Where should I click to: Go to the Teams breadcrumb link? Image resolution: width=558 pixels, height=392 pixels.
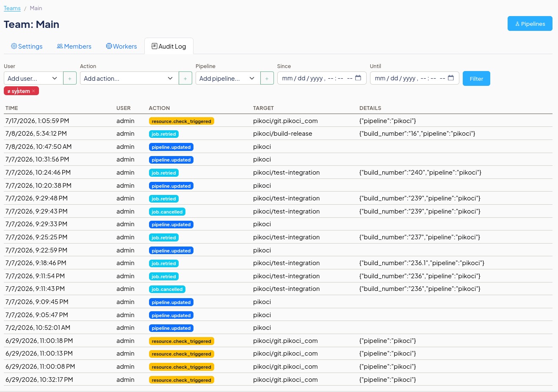click(12, 8)
